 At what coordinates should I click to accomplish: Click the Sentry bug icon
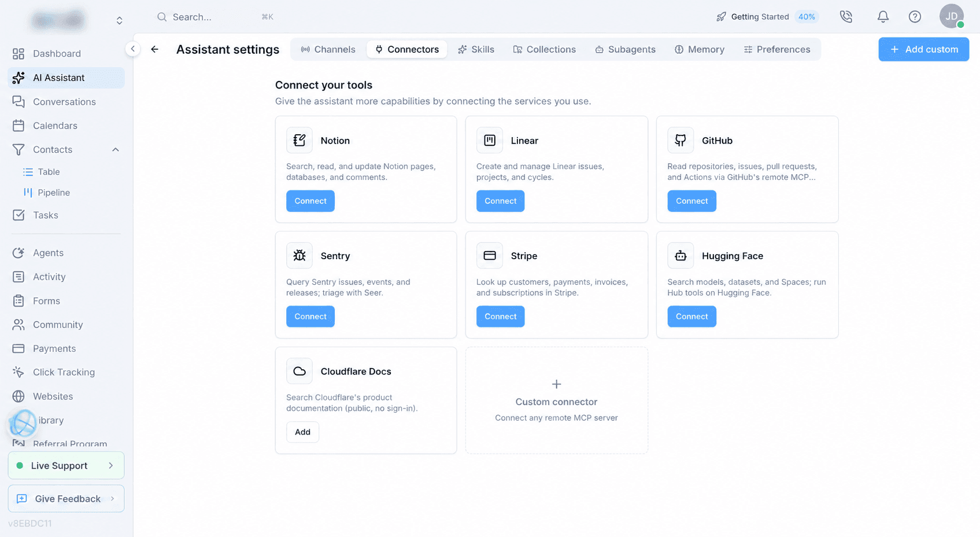click(x=299, y=255)
